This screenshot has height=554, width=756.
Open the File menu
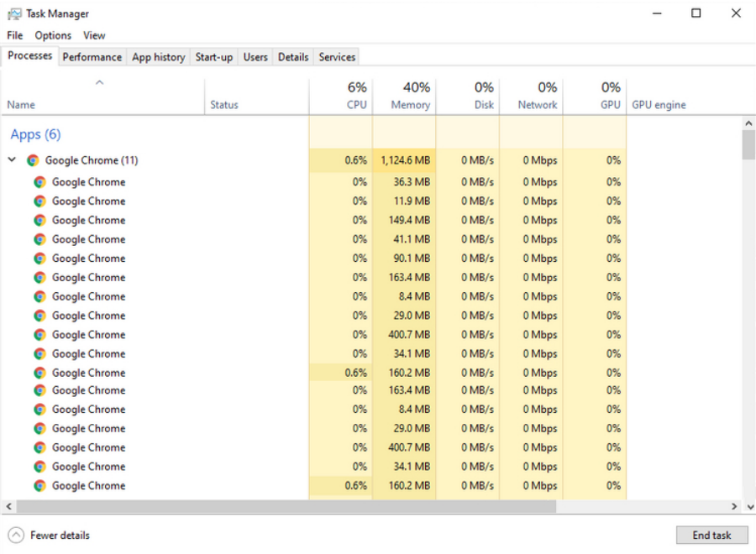click(15, 35)
